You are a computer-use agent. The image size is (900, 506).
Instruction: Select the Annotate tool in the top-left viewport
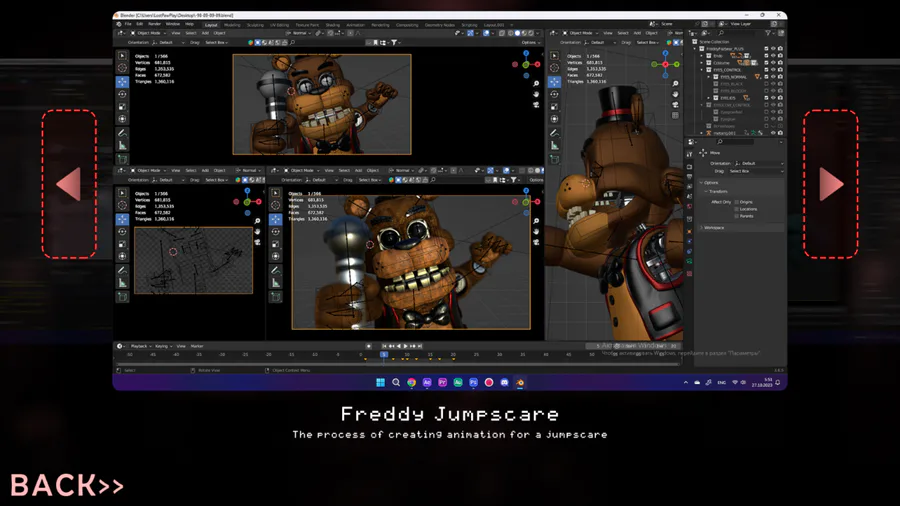122,133
